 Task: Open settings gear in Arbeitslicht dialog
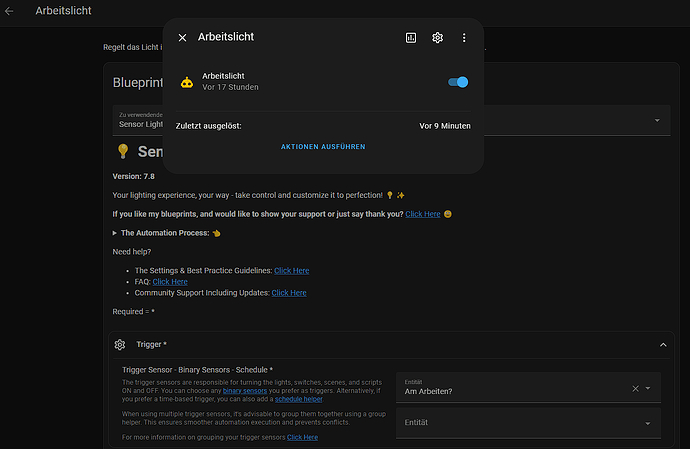437,38
